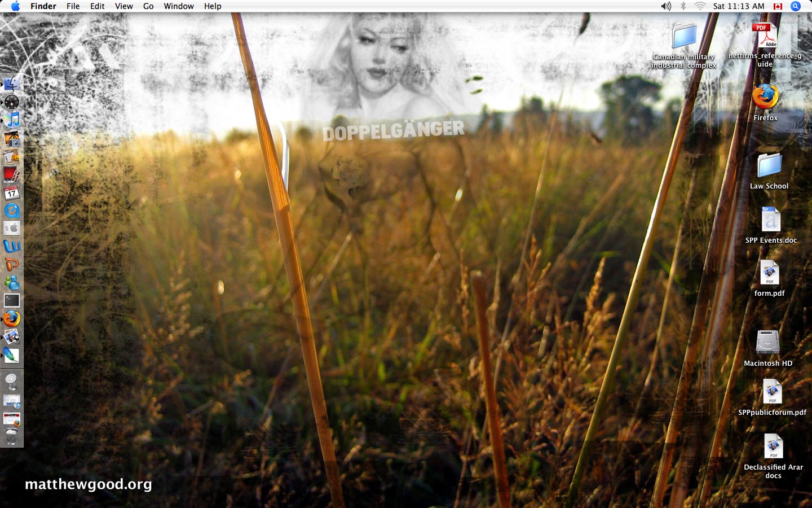
Task: Open the Canadian flag input menu
Action: point(778,6)
